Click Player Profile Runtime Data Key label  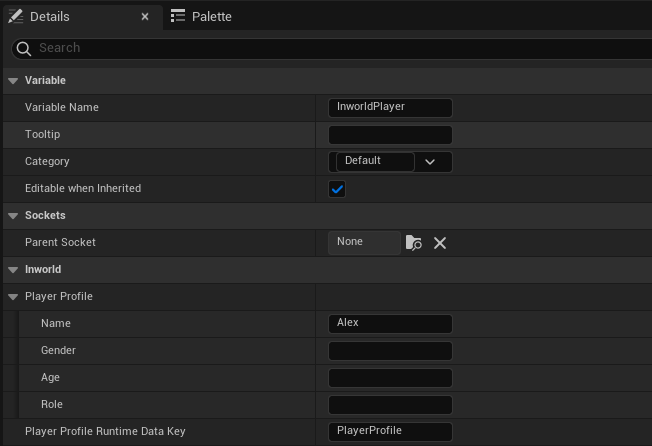105,431
